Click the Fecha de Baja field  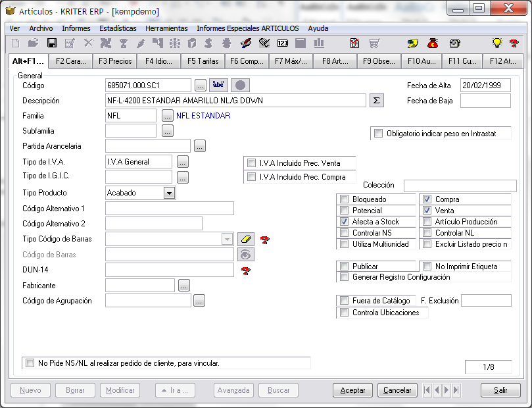[485, 101]
